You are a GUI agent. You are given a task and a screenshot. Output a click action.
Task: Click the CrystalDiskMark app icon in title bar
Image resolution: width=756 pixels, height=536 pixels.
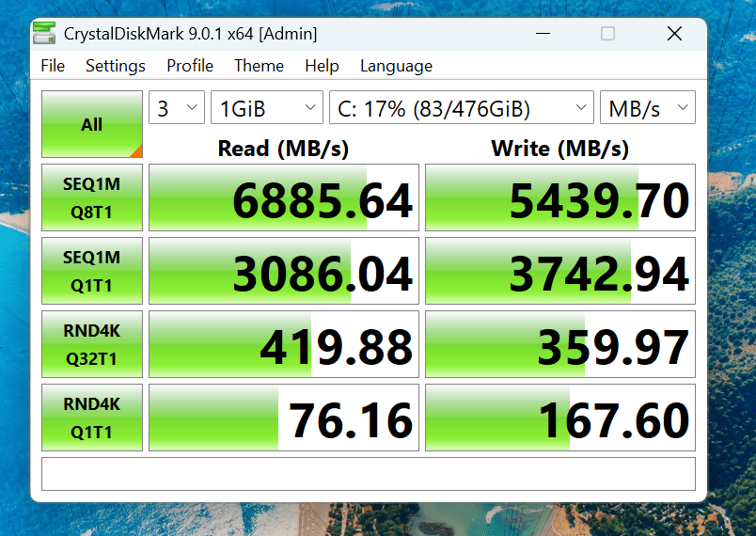[x=43, y=34]
